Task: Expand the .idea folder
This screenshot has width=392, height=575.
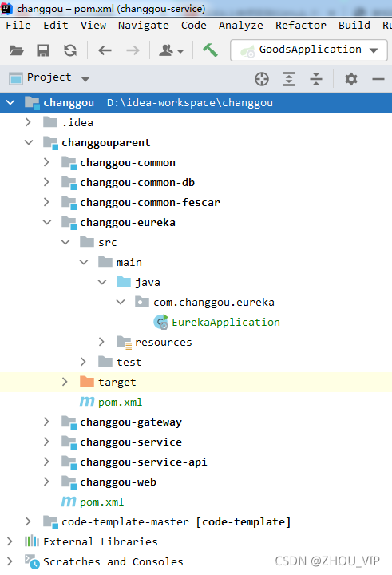Action: (28, 122)
